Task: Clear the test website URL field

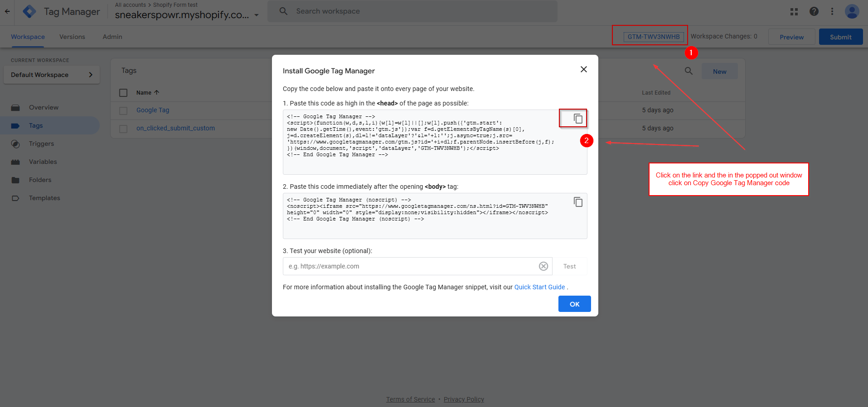Action: (543, 266)
